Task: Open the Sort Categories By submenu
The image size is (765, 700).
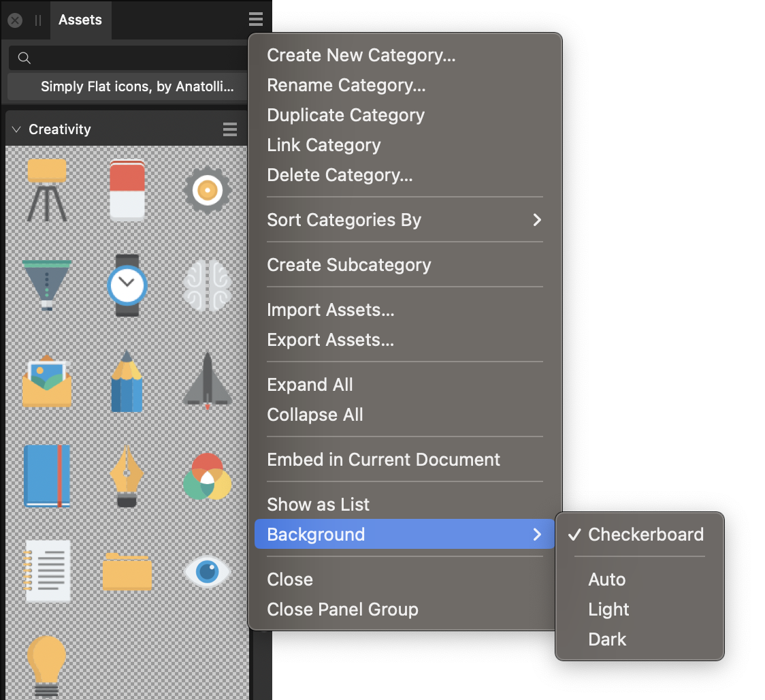Action: [x=345, y=220]
